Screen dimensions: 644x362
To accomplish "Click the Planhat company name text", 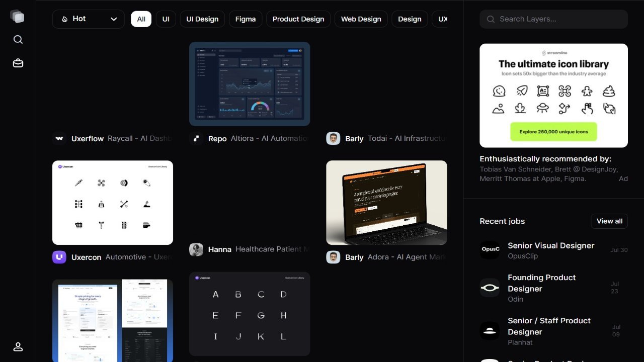I will point(520,342).
